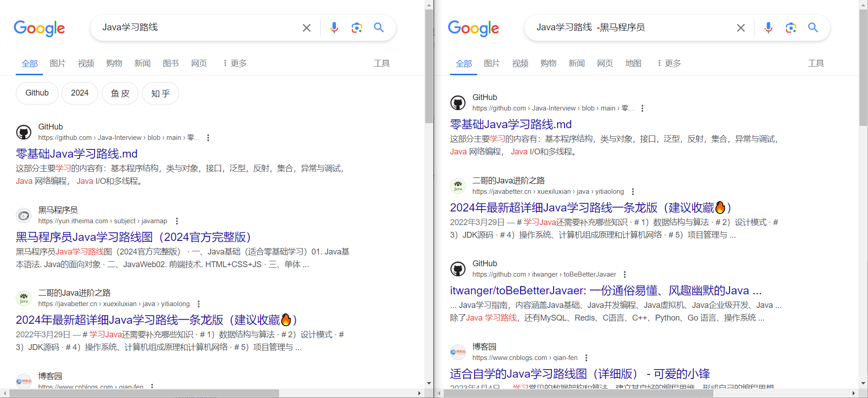Open options menu for left GitHub result
This screenshot has height=398, width=868.
(208, 138)
